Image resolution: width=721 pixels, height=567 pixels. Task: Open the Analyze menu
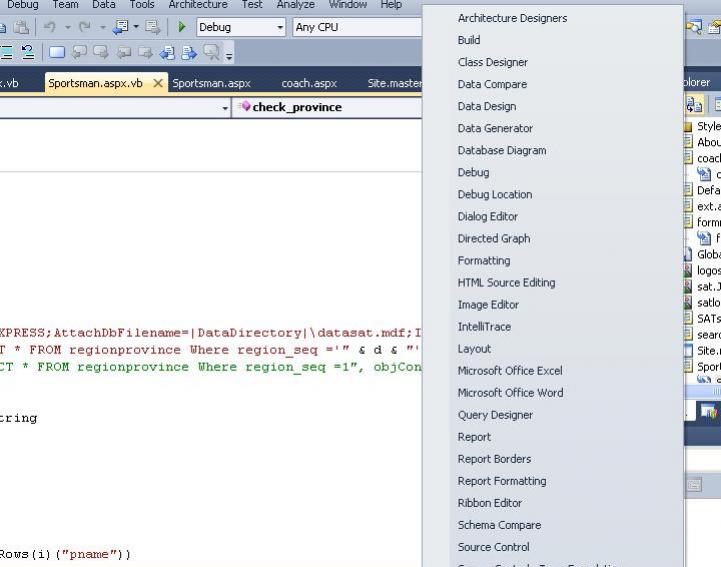coord(296,5)
